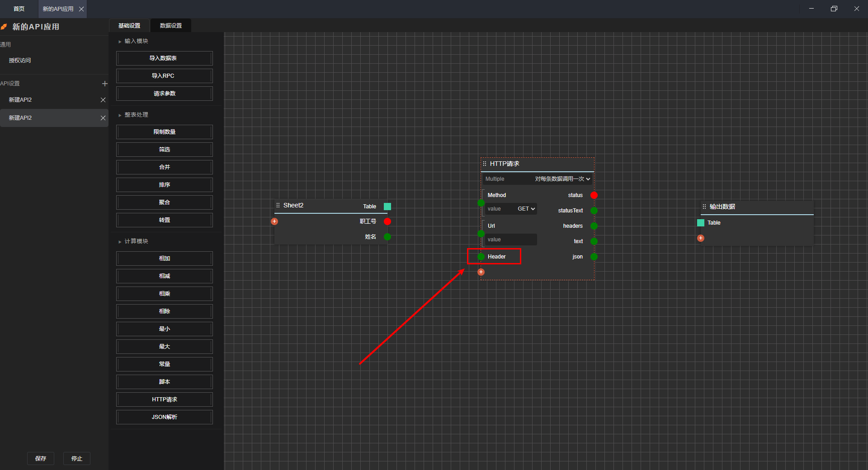Viewport: 868px width, 470px height.
Task: Click the plus icon beside API设置
Action: [x=104, y=84]
